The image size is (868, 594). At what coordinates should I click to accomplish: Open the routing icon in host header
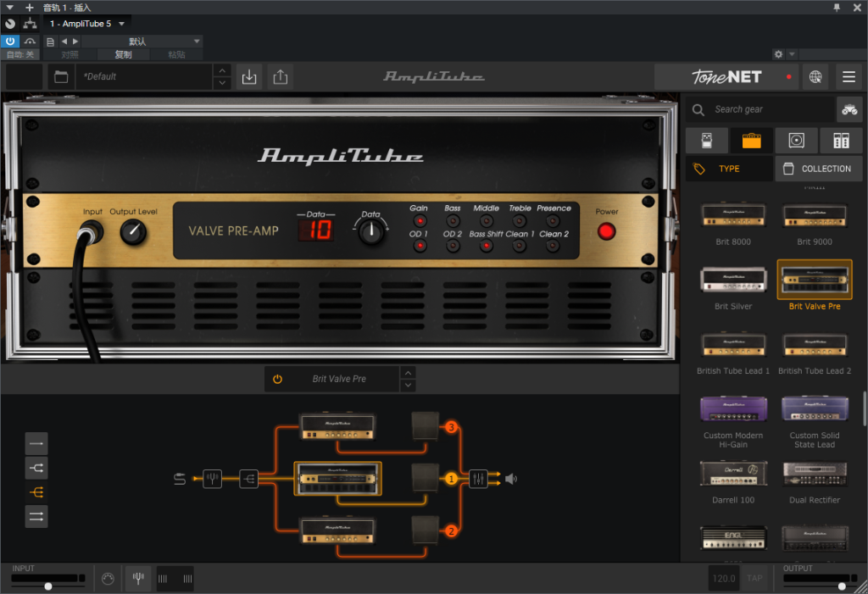pyautogui.click(x=30, y=24)
